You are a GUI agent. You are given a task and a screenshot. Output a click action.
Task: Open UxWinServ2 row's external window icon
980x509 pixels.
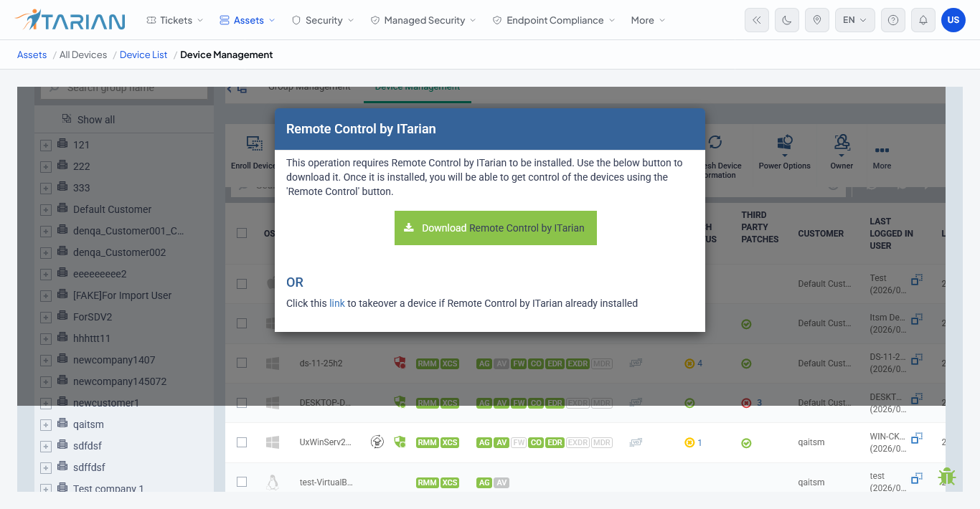(x=917, y=437)
